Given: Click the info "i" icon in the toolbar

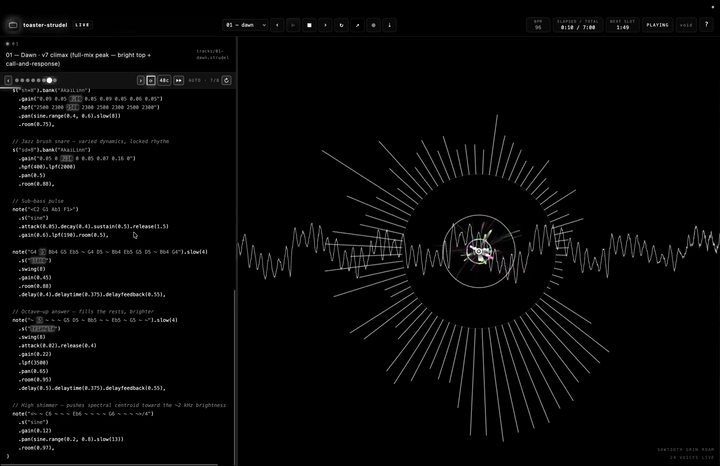Looking at the screenshot, I should point(389,25).
